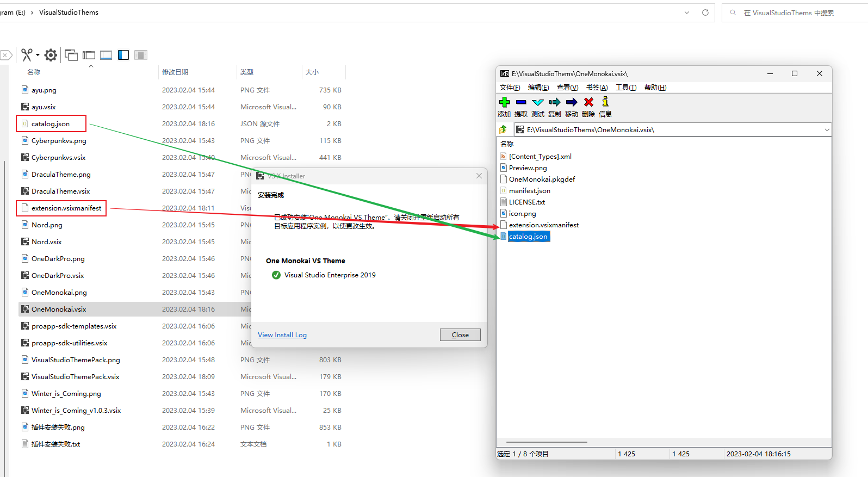Image resolution: width=868 pixels, height=477 pixels.
Task: Toggle the blue left navigation pane icon
Action: click(123, 55)
